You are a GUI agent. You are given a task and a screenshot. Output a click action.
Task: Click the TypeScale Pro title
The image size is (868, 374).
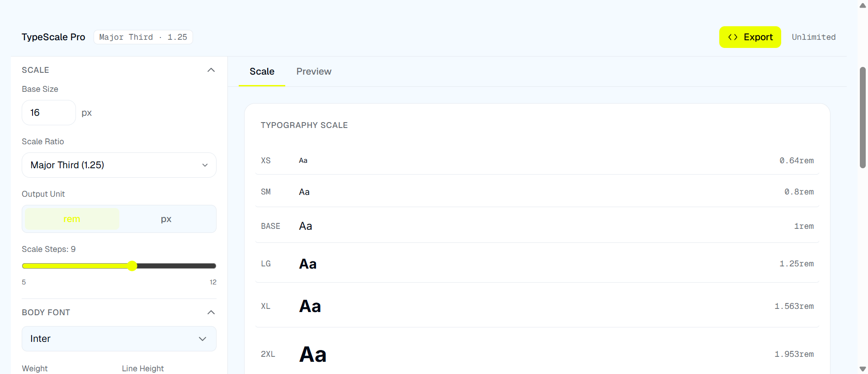point(53,37)
